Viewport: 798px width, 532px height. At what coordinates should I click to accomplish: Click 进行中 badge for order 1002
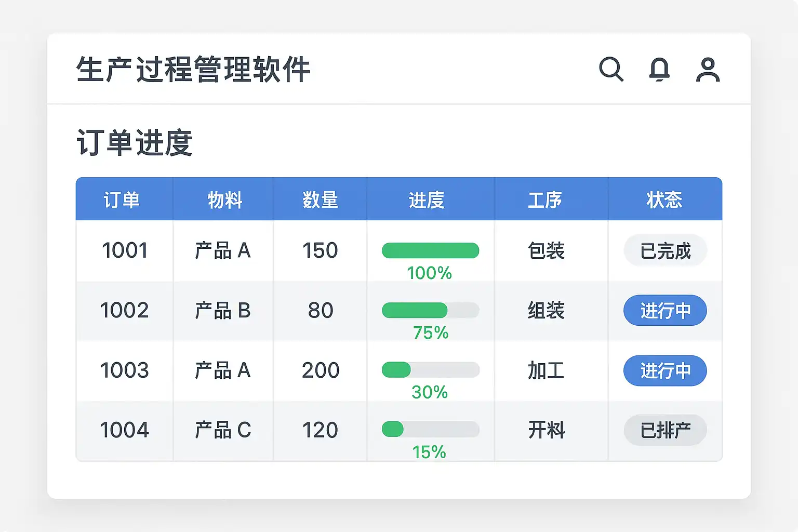[665, 311]
